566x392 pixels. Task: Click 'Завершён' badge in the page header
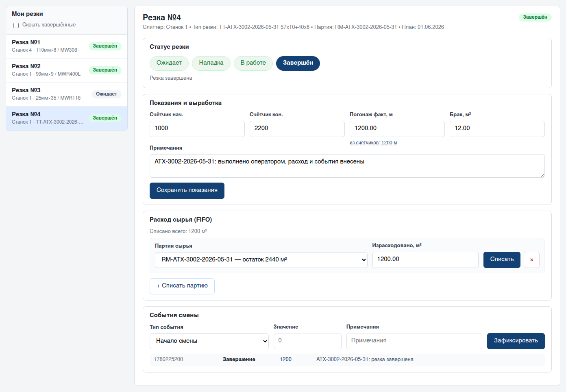point(535,17)
